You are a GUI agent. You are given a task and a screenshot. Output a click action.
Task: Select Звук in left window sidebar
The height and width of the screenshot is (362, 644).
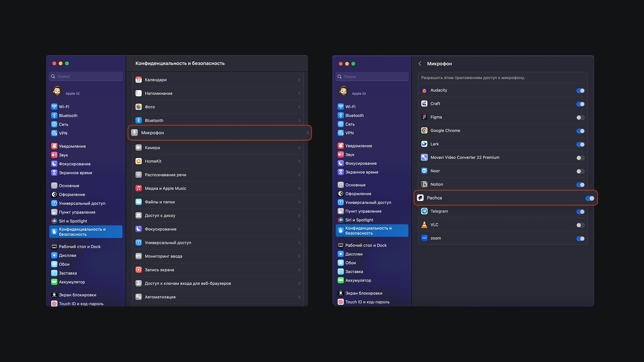pos(63,155)
